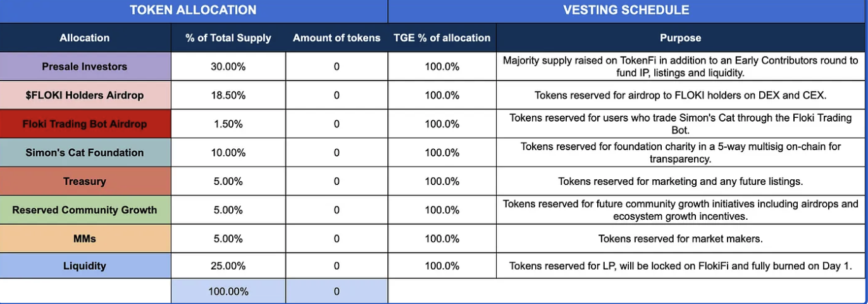Click the 'Tokens reserved for market makers' cell

(x=680, y=239)
